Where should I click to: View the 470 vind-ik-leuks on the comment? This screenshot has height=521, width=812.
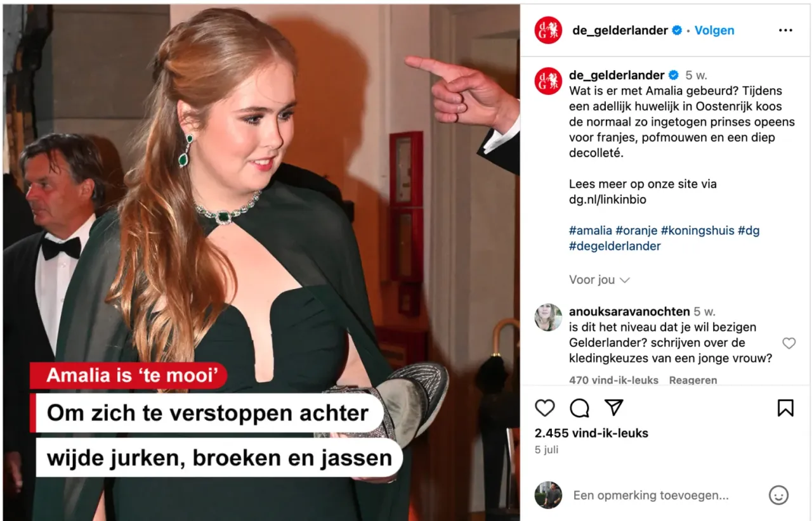(613, 380)
